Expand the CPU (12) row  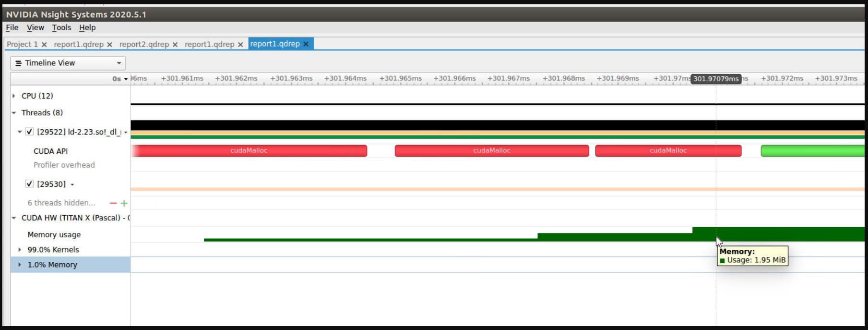14,96
